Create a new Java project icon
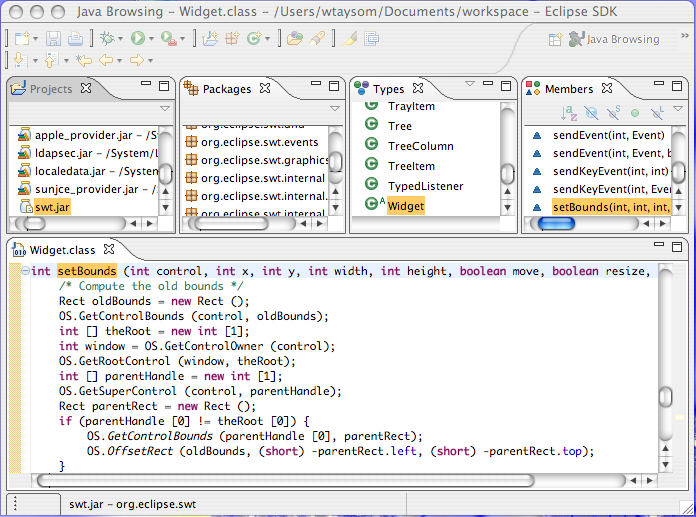Viewport: 696px width, 517px height. 210,39
